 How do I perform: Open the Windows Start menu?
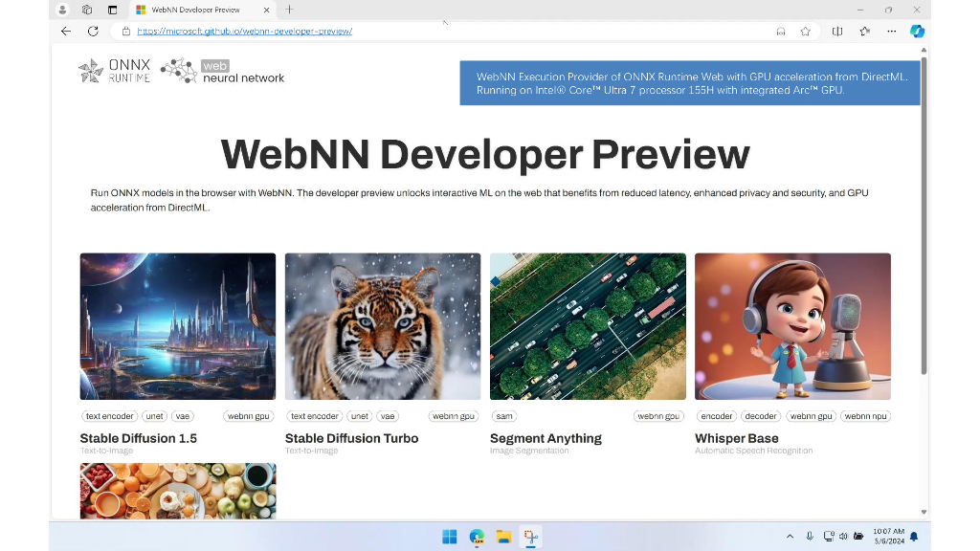450,537
